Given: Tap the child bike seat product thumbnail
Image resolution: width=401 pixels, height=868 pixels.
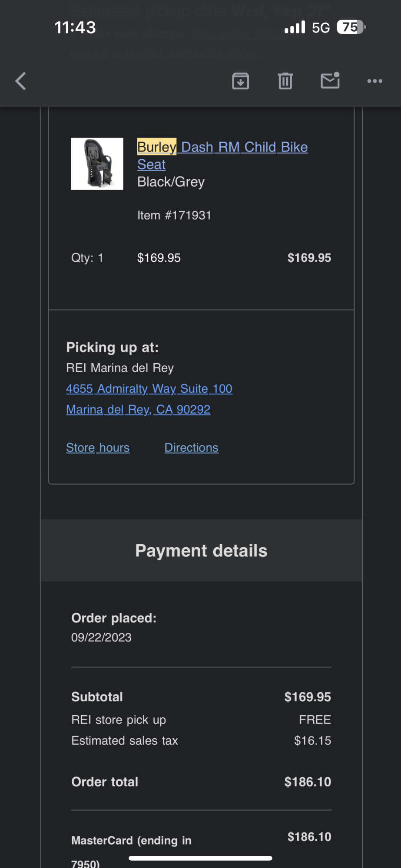Looking at the screenshot, I should pos(97,164).
